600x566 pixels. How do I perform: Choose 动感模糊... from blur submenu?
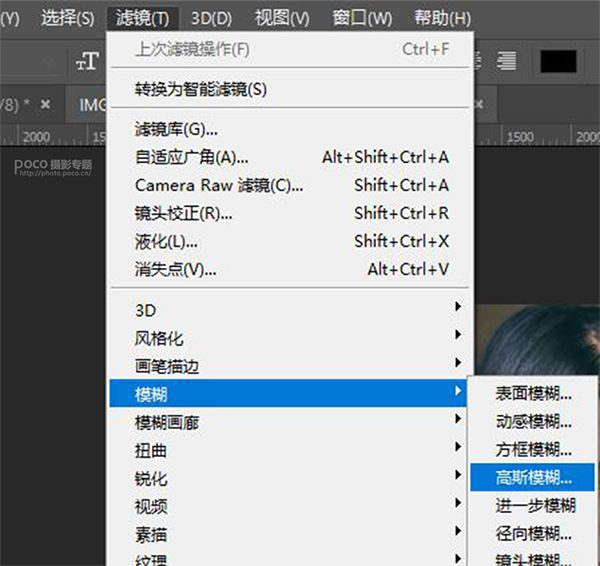pyautogui.click(x=533, y=421)
